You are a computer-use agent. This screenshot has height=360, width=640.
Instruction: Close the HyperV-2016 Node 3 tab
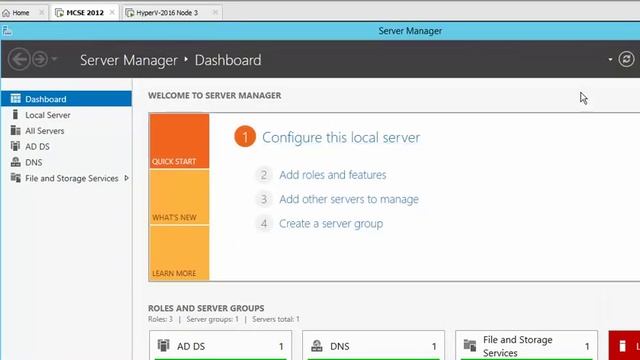(215, 13)
